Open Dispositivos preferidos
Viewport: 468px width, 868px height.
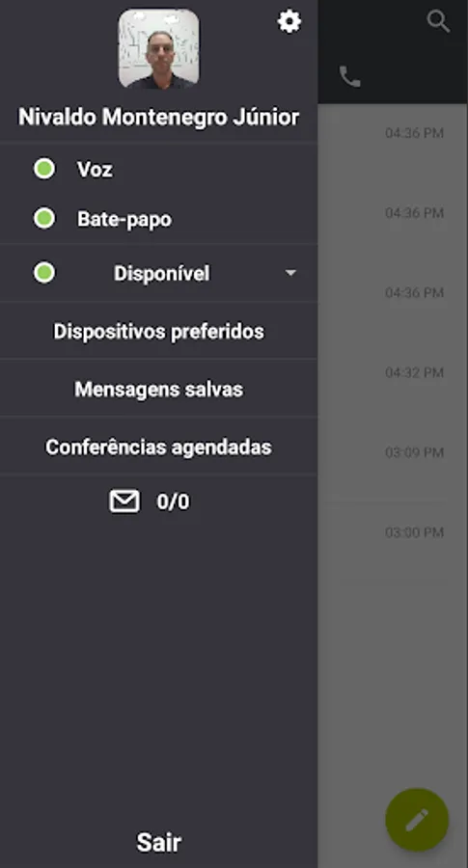(159, 331)
